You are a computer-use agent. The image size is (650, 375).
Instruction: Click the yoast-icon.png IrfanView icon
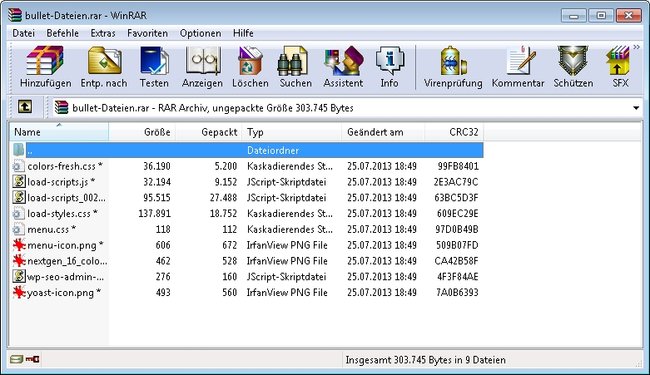[19, 292]
